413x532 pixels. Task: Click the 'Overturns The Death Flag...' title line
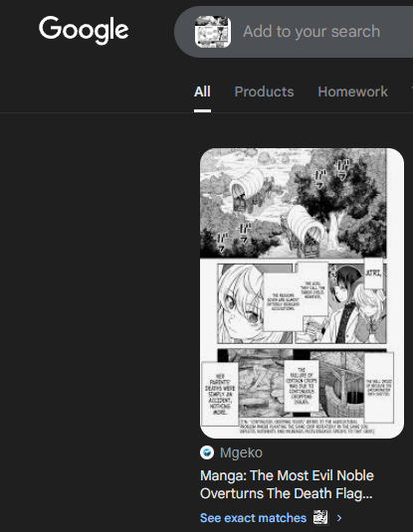(287, 493)
